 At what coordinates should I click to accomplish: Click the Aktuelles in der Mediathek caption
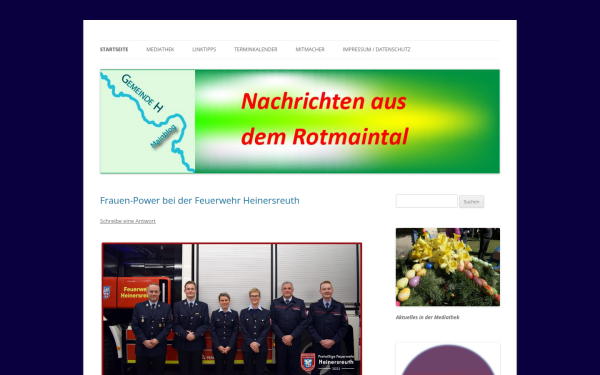[x=427, y=317]
